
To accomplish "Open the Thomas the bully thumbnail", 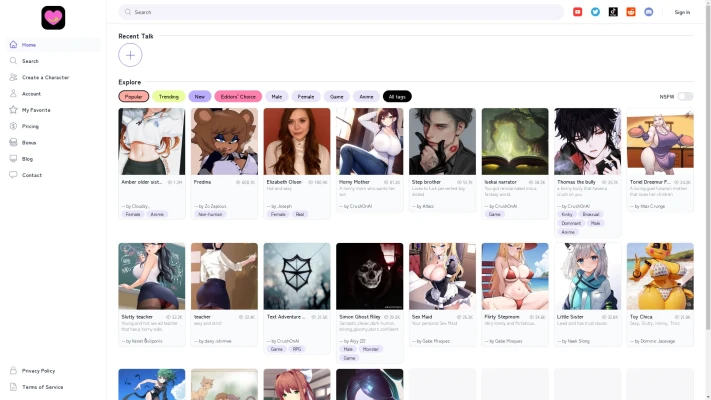I will coord(588,141).
